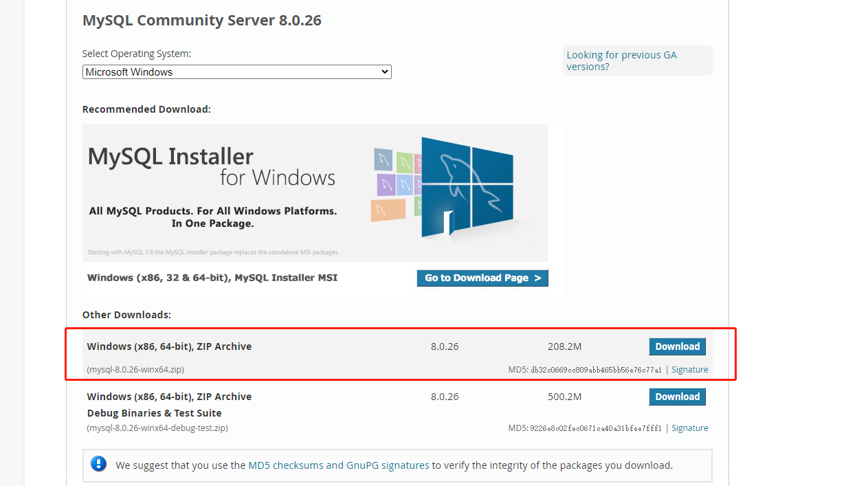This screenshot has height=486, width=868.
Task: Click the Recommended Download label
Action: coord(146,109)
